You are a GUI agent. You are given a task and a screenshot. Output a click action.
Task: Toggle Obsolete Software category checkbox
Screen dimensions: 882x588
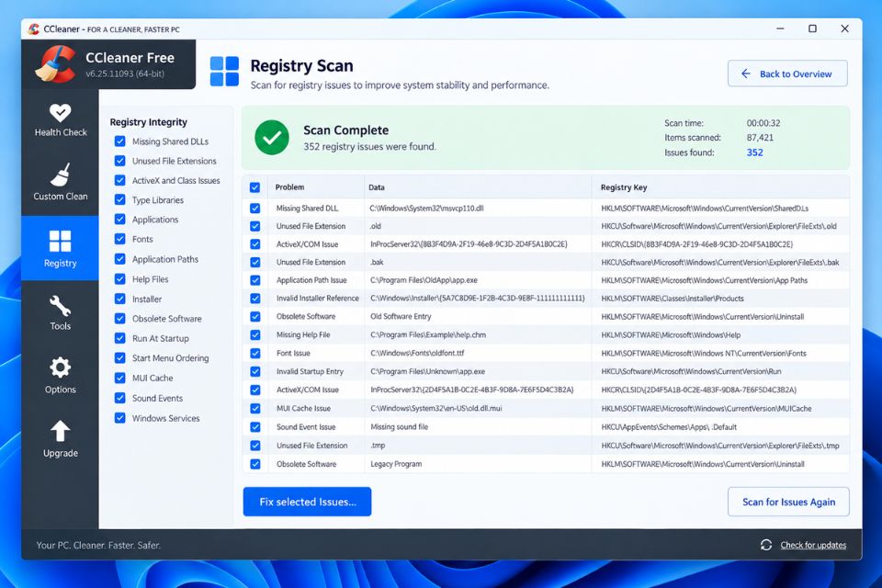[119, 319]
